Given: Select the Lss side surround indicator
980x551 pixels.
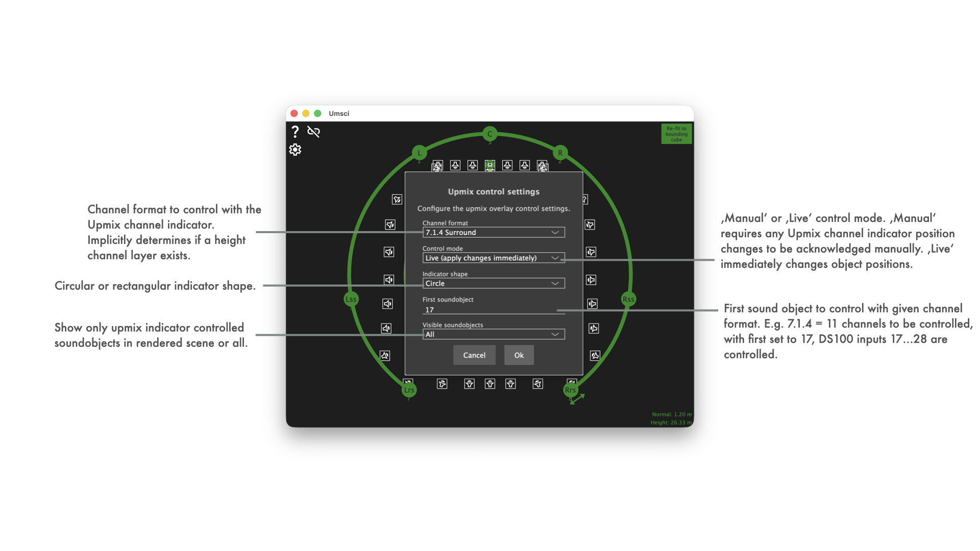Looking at the screenshot, I should (351, 299).
